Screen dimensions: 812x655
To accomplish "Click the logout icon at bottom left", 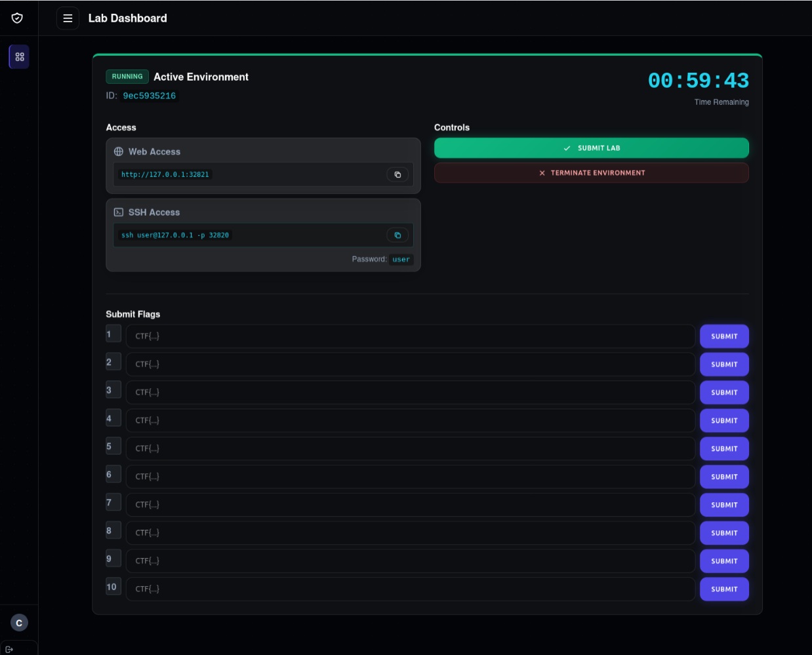I will (9, 649).
